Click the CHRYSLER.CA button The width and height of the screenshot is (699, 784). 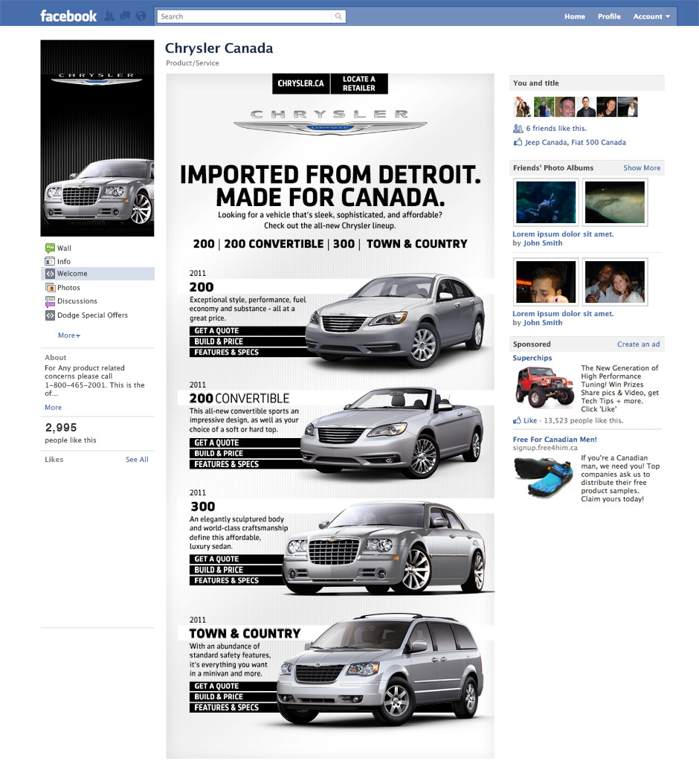tap(301, 83)
